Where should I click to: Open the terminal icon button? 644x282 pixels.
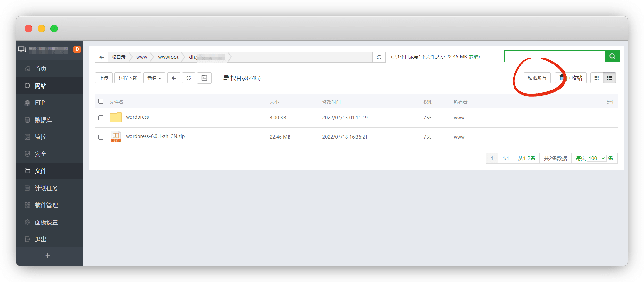click(x=204, y=78)
